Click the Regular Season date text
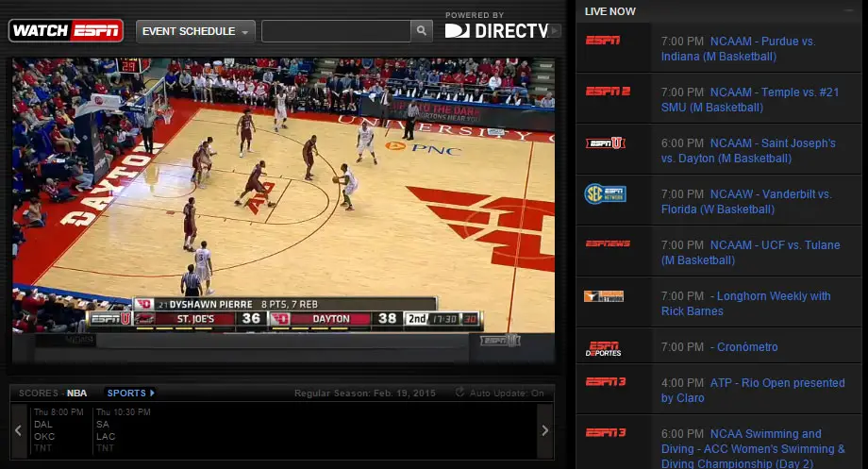 tap(365, 394)
